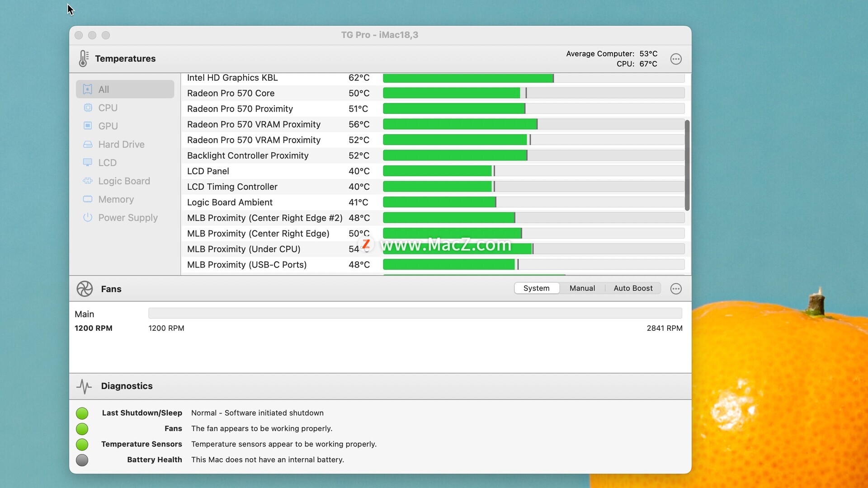Open the Fans more options ellipsis button

point(676,289)
